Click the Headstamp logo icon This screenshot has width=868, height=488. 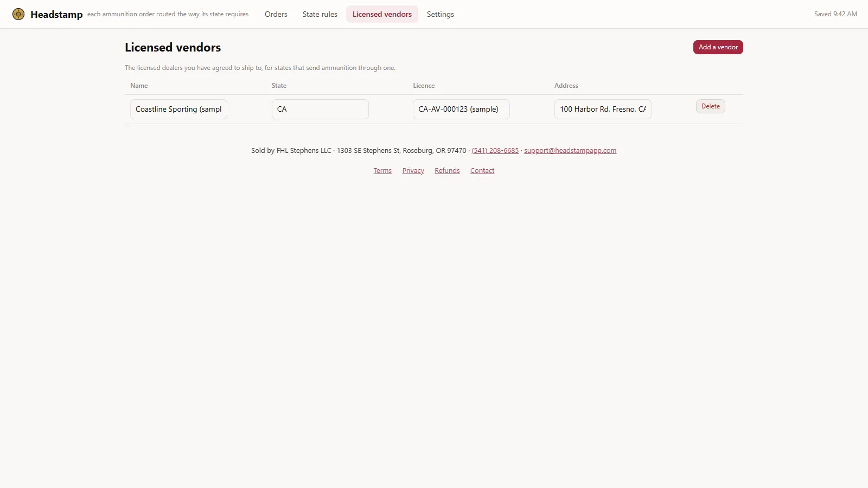[x=18, y=14]
